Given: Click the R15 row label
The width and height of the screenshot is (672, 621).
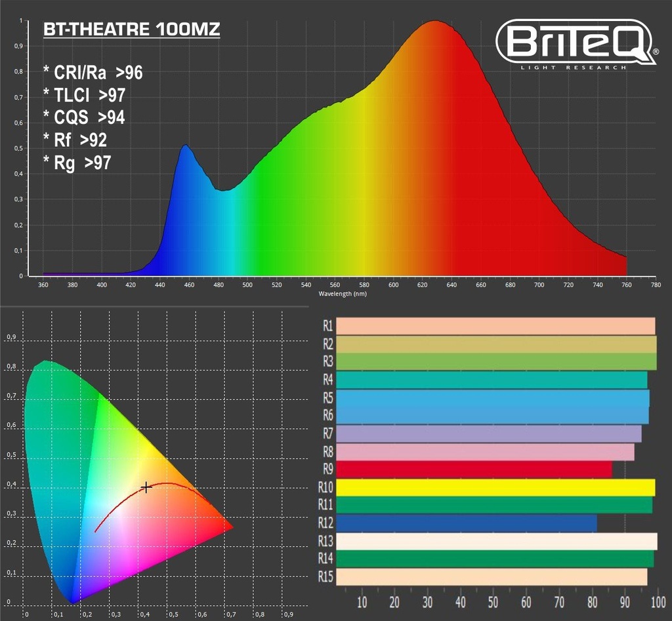Looking at the screenshot, I should 325,577.
